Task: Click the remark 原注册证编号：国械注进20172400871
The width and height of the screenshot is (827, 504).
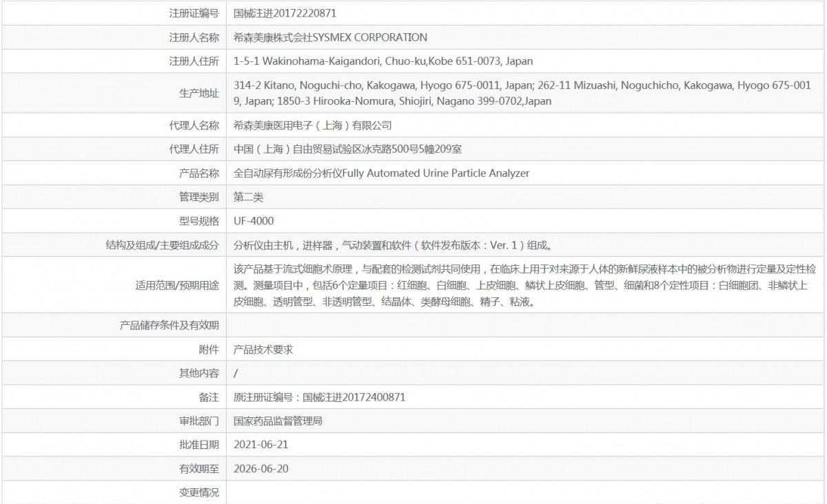Action: click(x=320, y=397)
